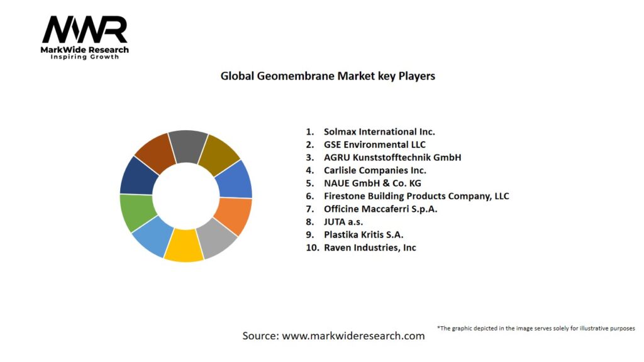Viewport: 644px width, 362px height.
Task: Select AGRU Kunststofftechnik GmbH entry
Action: pos(392,157)
